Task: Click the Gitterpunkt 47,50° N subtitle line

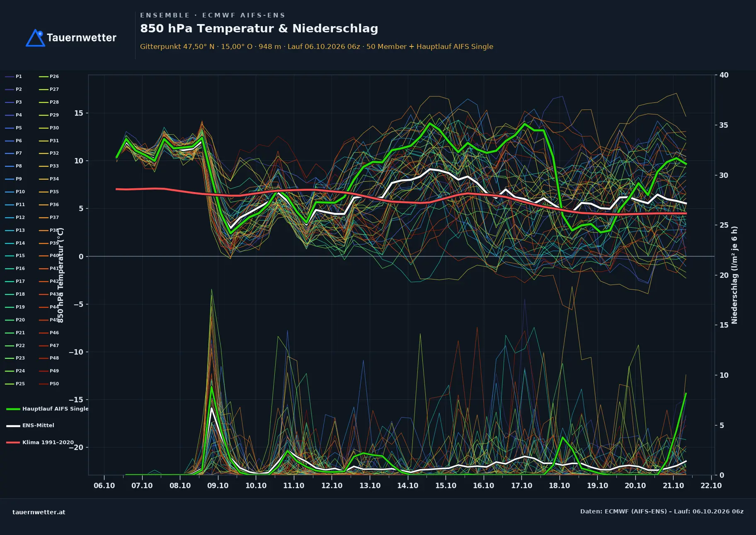Action: pos(317,46)
